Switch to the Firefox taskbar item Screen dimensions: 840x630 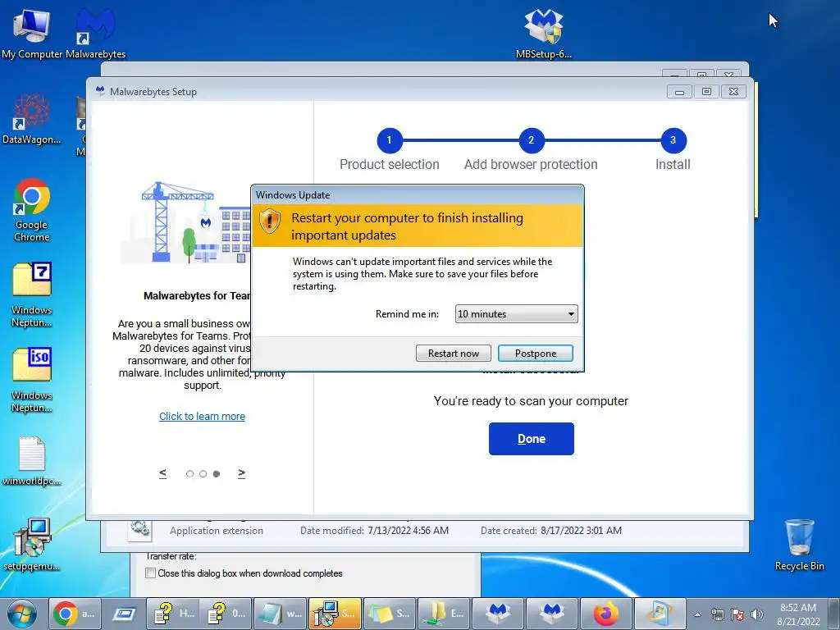(606, 614)
